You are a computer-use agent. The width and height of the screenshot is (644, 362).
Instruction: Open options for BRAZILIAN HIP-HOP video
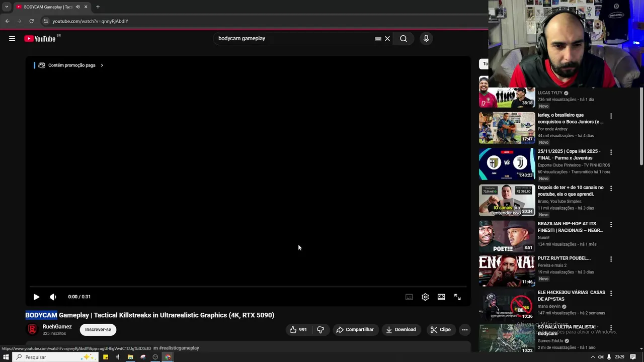point(611,225)
